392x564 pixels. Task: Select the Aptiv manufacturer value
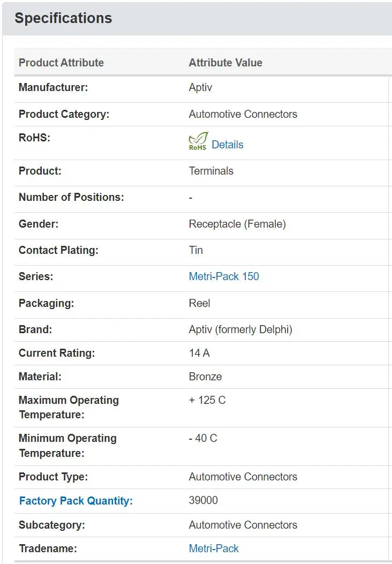point(200,87)
